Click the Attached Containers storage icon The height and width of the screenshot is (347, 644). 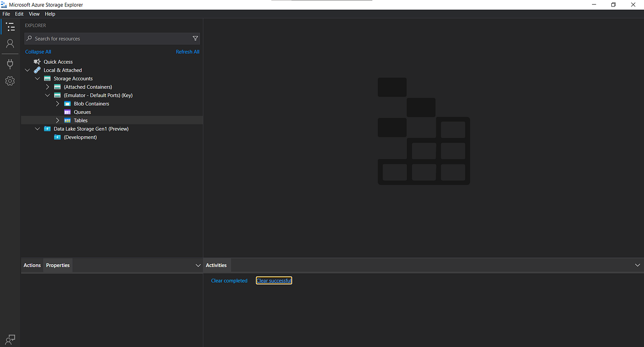coord(57,87)
